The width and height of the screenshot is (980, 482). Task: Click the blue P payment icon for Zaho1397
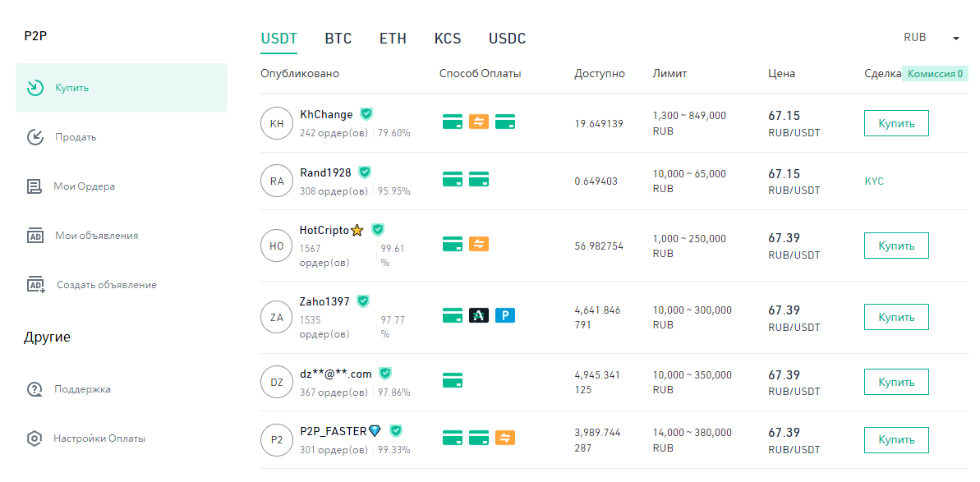[505, 315]
